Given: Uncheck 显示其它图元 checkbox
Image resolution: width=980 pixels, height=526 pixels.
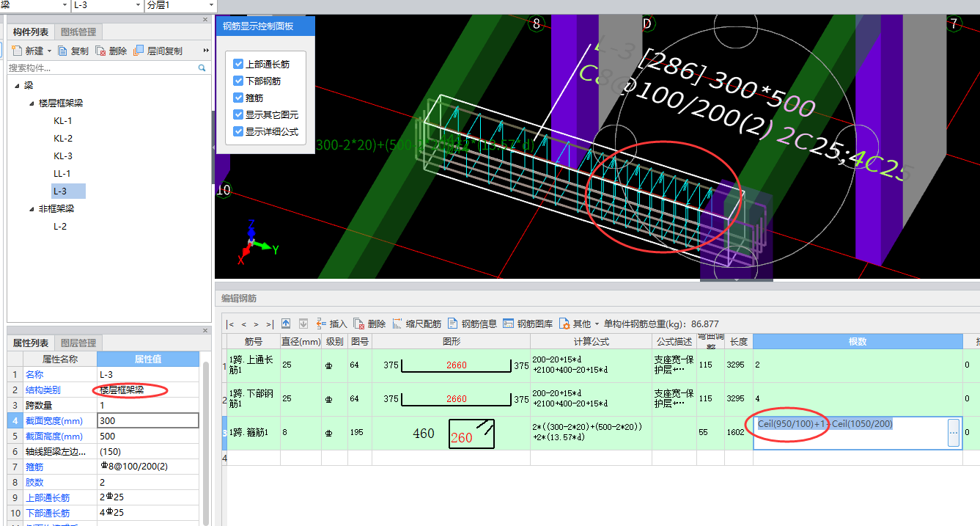Looking at the screenshot, I should click(x=238, y=114).
